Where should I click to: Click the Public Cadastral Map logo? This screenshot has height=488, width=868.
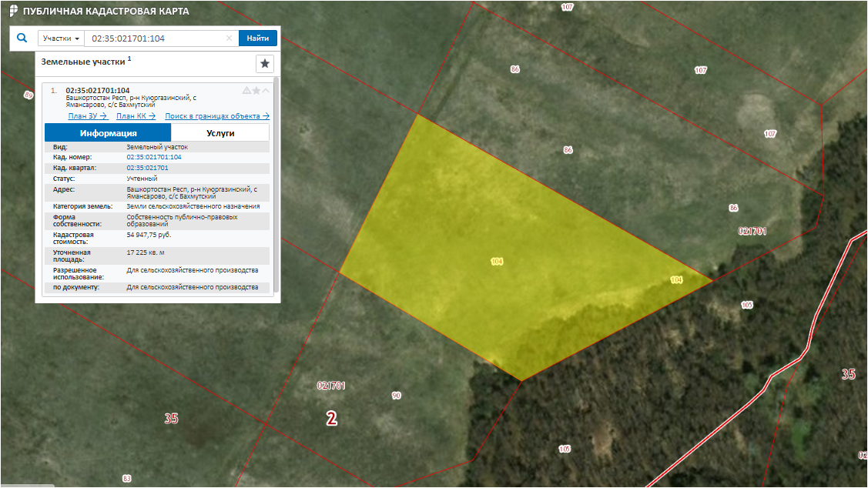[14, 12]
